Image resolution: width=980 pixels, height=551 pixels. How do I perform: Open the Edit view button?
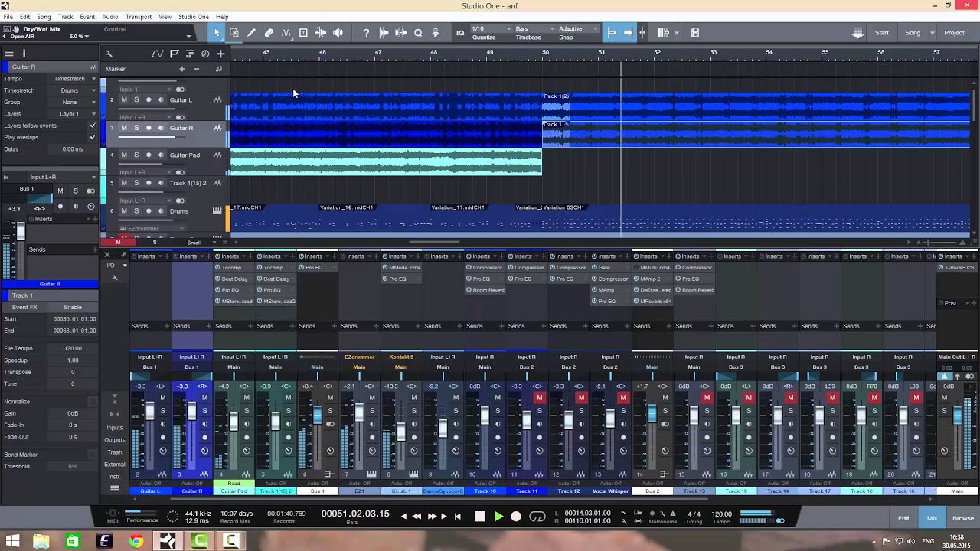click(x=903, y=518)
